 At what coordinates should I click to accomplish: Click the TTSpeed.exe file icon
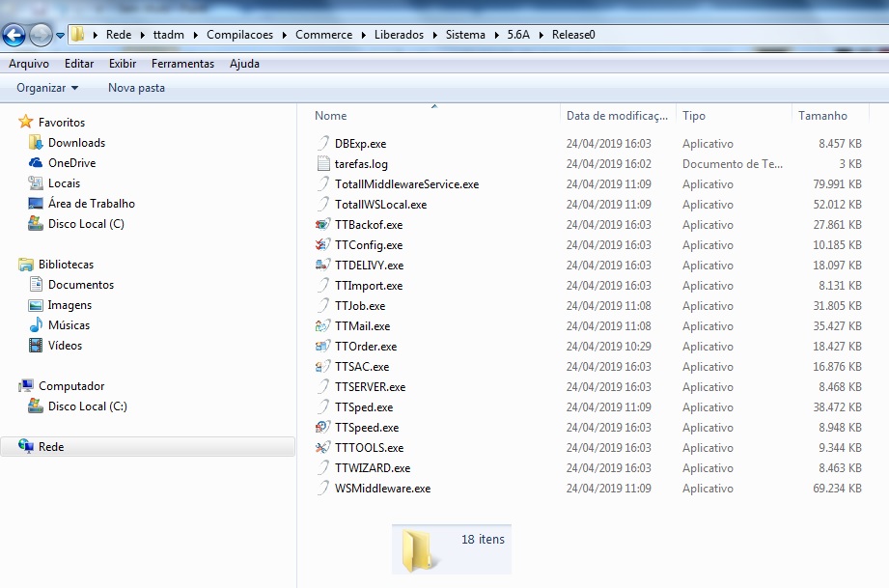click(322, 428)
